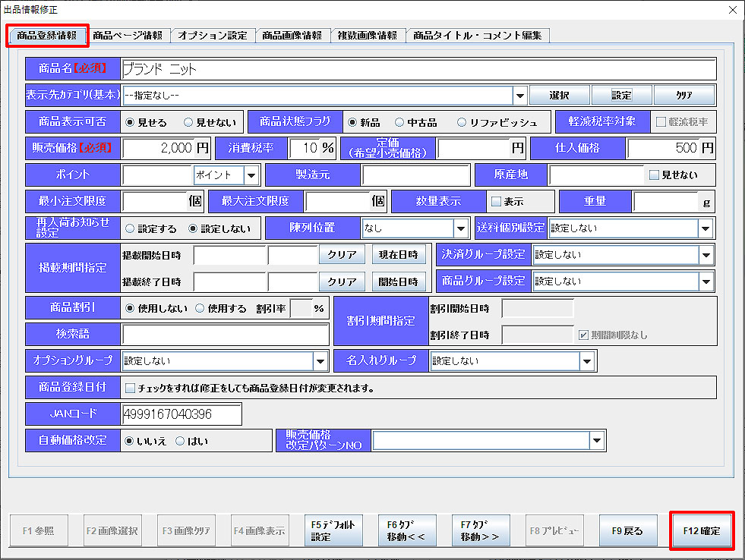The image size is (745, 560).
Task: Click the JANコード input field
Action: [x=182, y=414]
